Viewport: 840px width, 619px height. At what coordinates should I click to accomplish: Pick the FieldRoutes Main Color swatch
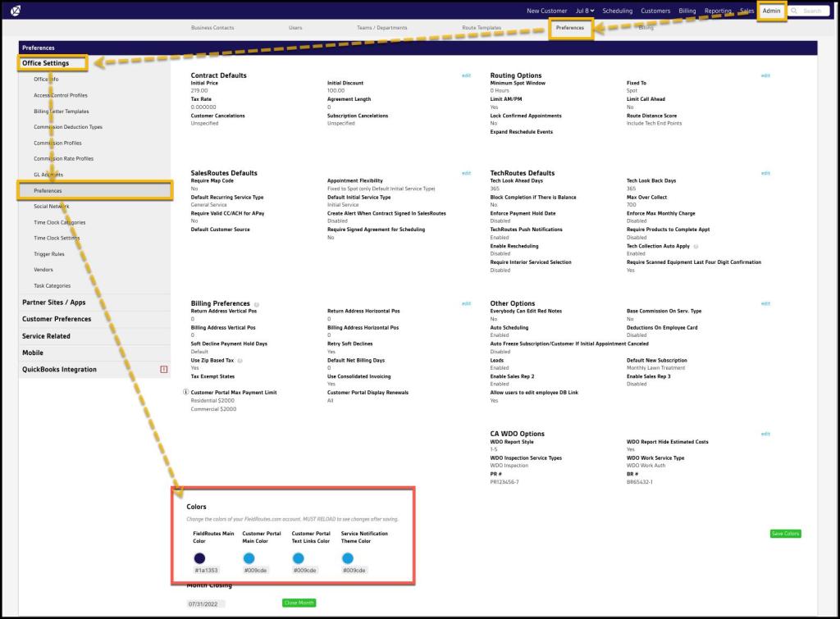[199, 558]
